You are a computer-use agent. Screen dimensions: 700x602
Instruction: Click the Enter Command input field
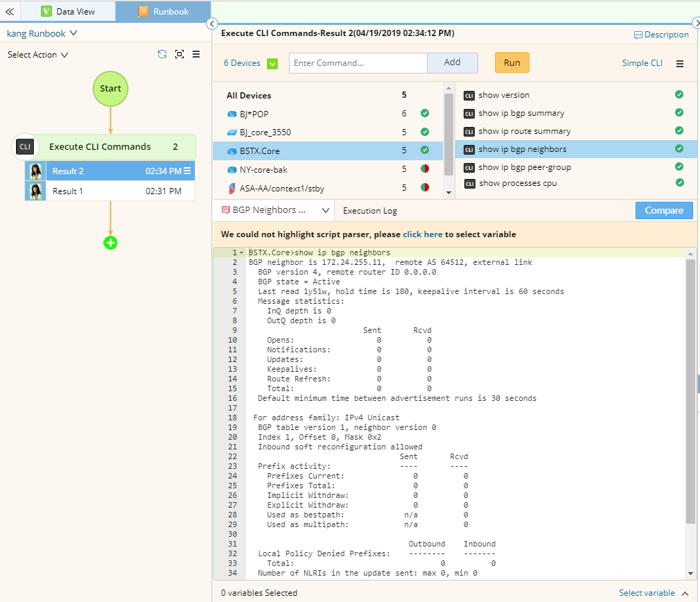[x=358, y=63]
